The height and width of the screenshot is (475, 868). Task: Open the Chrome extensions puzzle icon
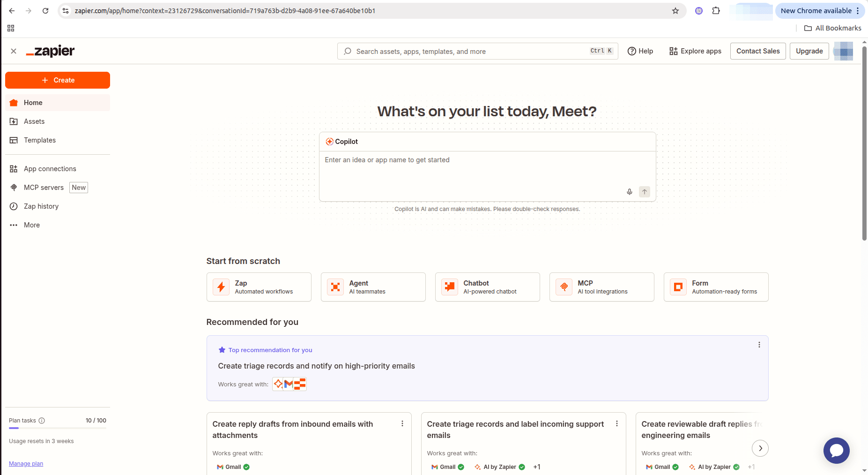click(716, 11)
